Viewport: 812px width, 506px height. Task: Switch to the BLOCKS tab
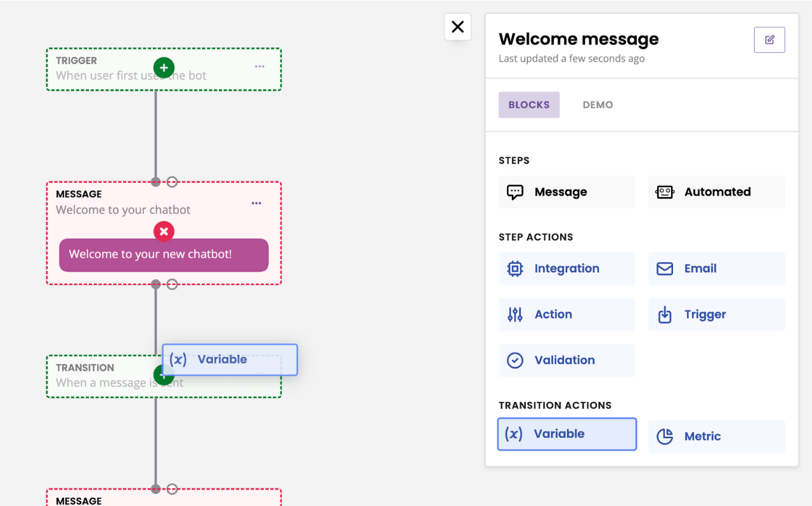529,104
